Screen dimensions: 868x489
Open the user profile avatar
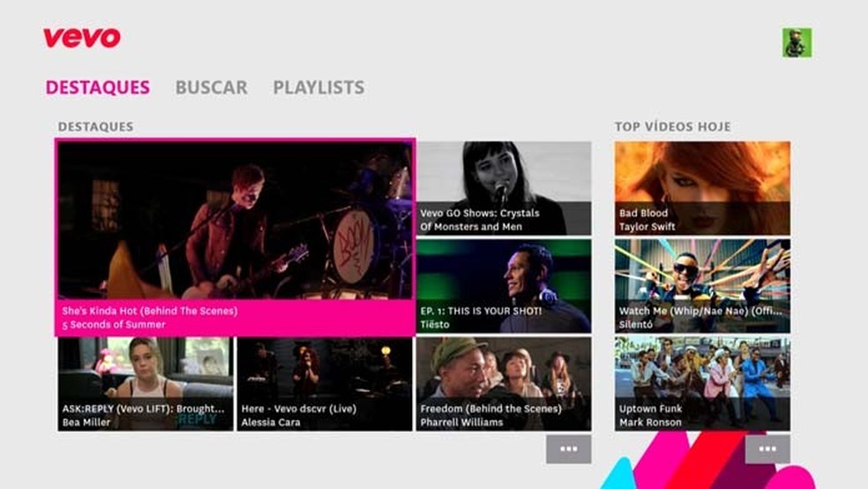click(x=797, y=42)
